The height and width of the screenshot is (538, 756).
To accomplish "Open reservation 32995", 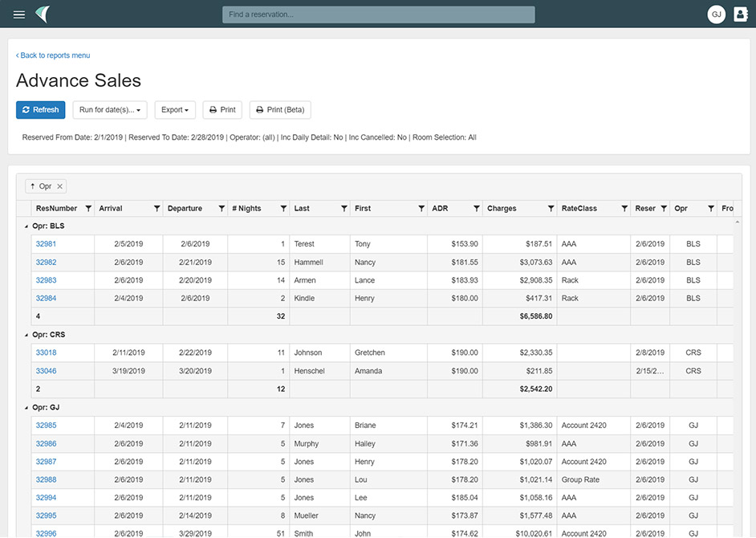I will click(x=46, y=516).
